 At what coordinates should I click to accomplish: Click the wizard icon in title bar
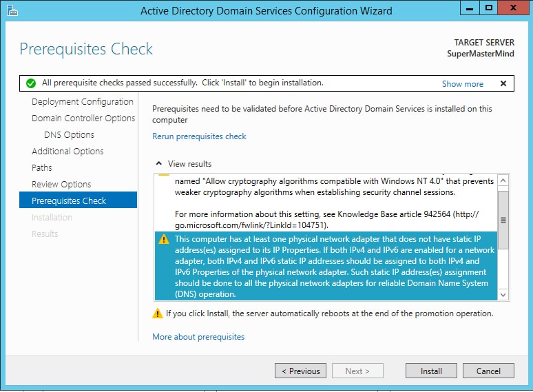[12, 10]
